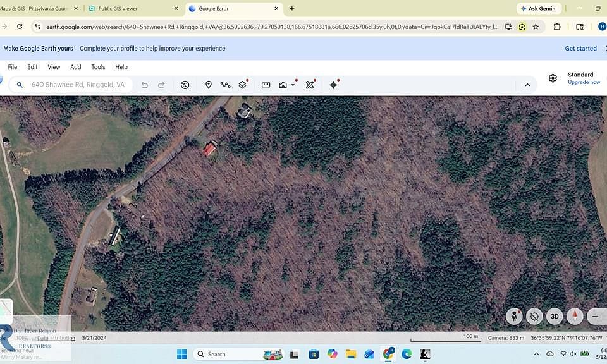Select the draw path or polygon tool
607x364 pixels.
[x=225, y=85]
